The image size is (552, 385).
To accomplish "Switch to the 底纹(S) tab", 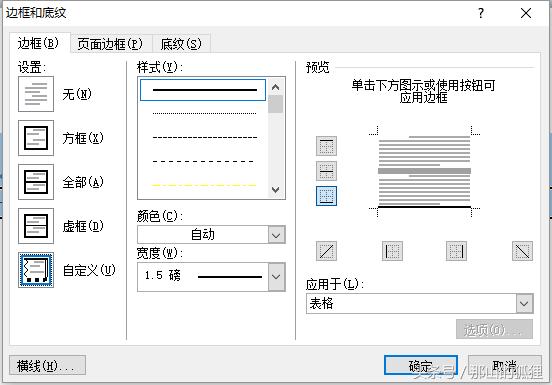I will 181,44.
